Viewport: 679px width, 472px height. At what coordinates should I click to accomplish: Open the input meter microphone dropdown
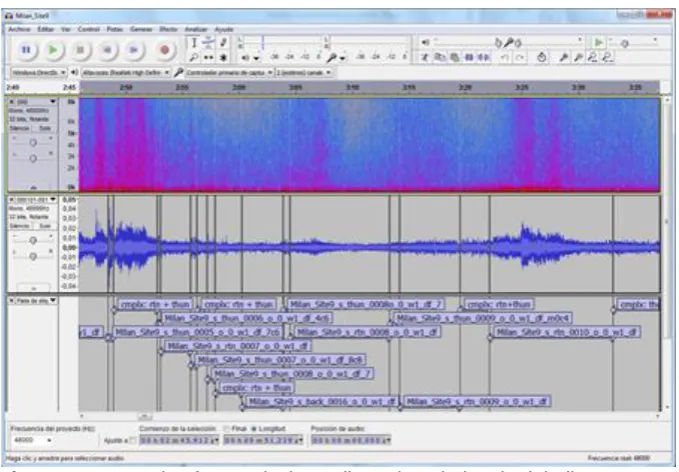[342, 58]
